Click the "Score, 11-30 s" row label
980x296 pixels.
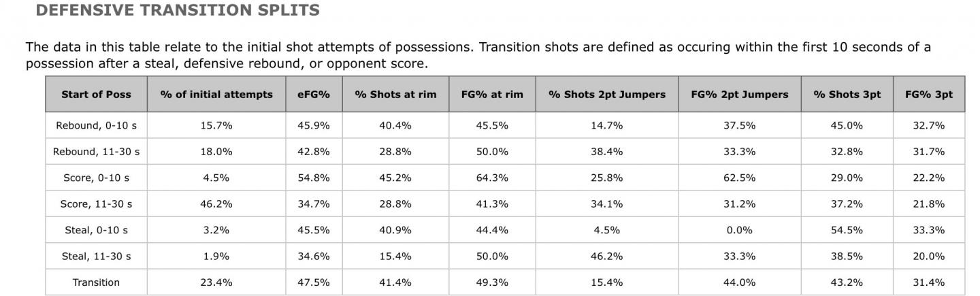coord(96,204)
